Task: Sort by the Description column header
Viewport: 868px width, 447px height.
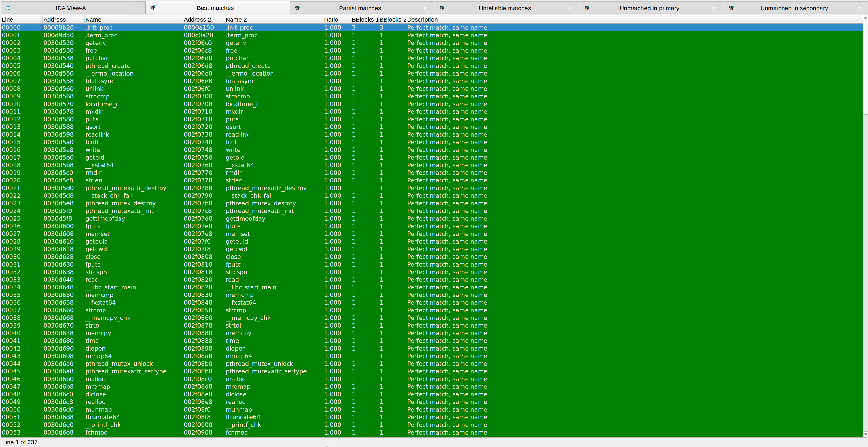Action: 422,20
